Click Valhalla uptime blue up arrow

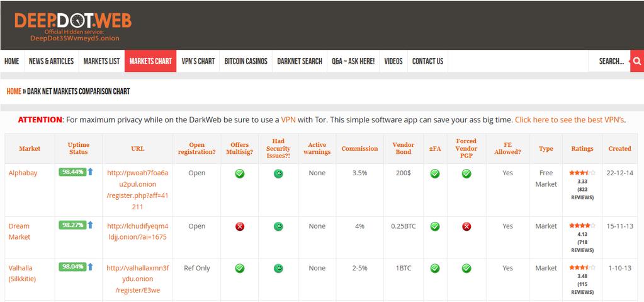coord(91,267)
